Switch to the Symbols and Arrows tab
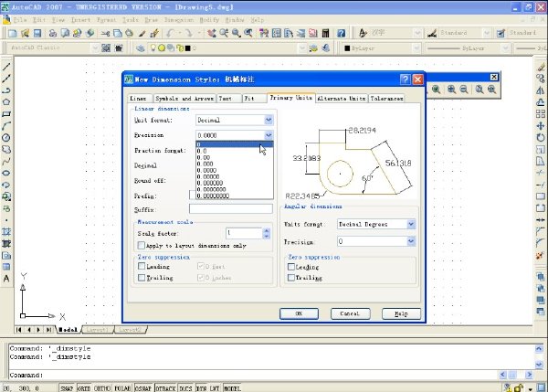548x392 pixels. (184, 99)
